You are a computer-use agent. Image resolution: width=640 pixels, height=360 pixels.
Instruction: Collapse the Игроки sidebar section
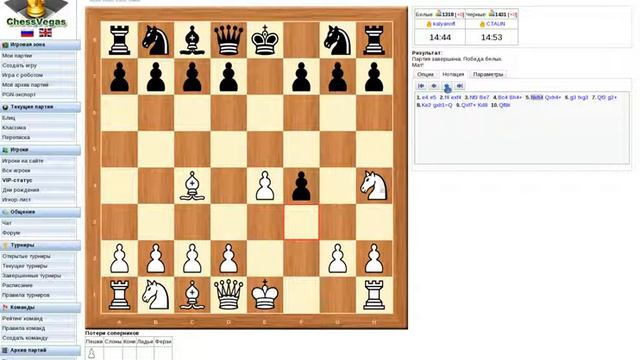point(40,150)
